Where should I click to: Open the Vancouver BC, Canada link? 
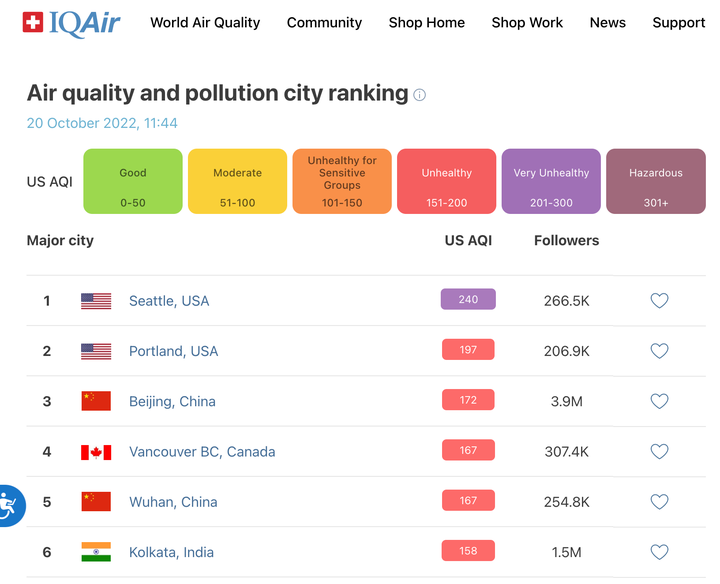pos(202,452)
